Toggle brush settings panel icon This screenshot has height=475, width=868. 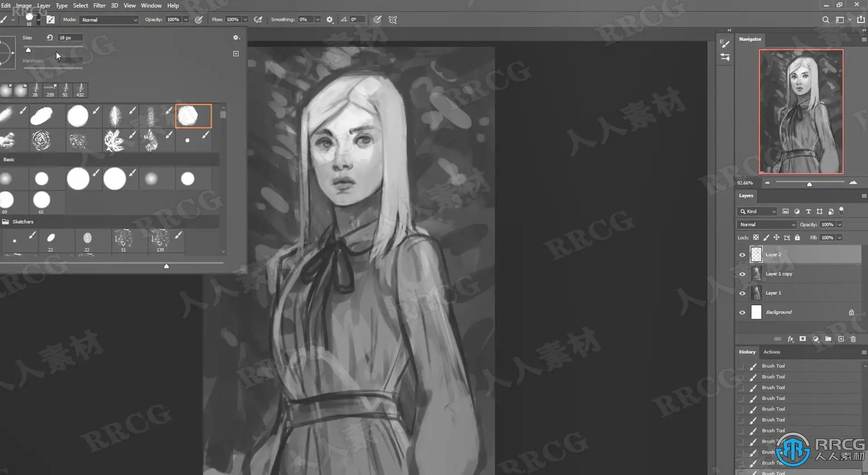(x=50, y=20)
